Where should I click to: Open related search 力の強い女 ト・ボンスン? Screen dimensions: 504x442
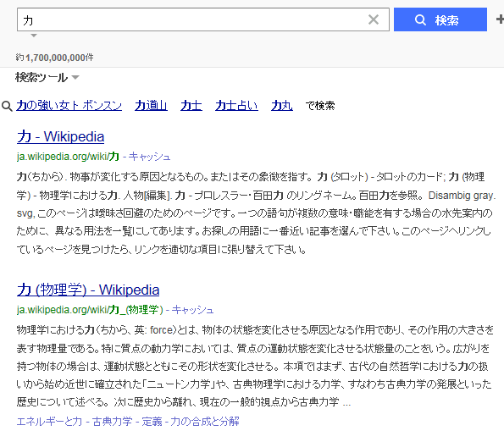(x=69, y=105)
